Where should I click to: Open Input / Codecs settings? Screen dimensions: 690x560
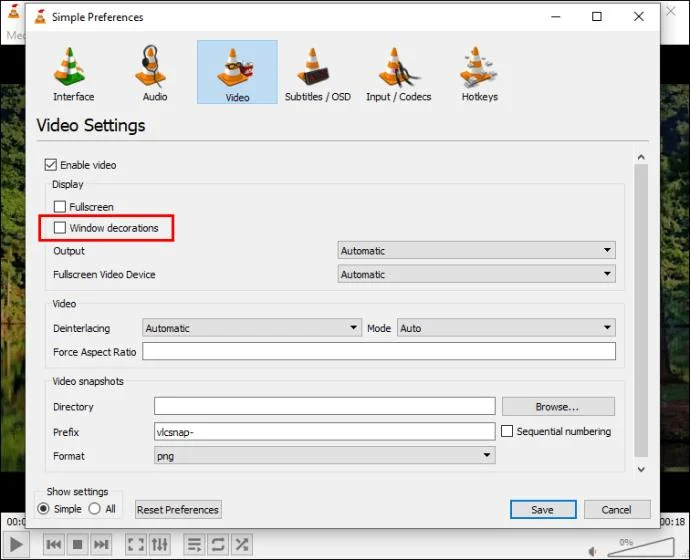click(x=398, y=73)
